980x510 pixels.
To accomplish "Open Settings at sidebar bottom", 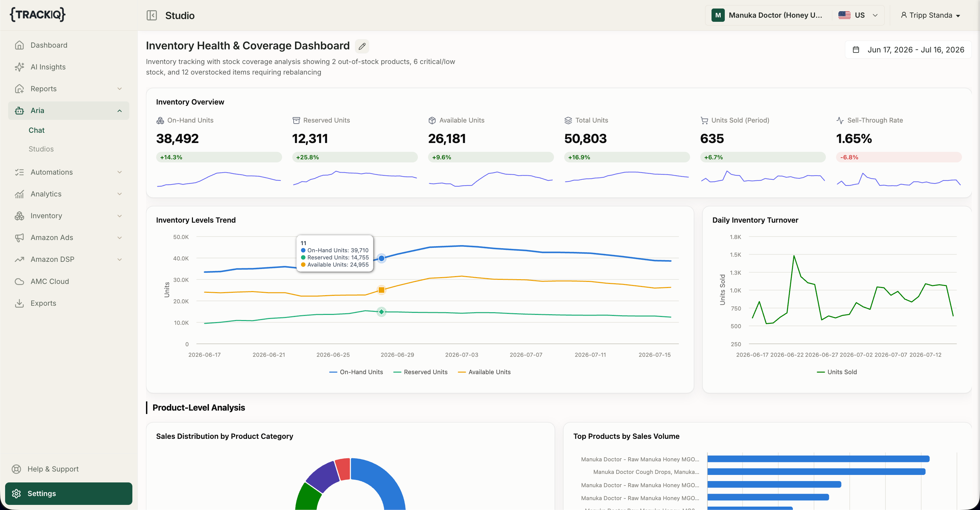I will click(68, 493).
